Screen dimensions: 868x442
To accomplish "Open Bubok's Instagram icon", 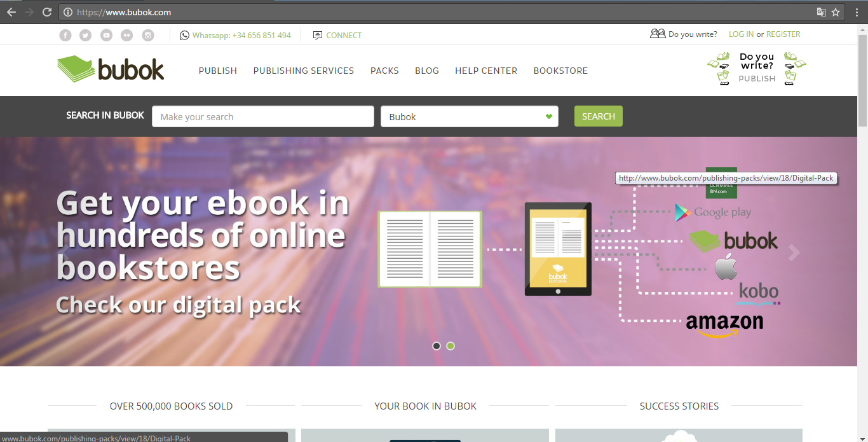I will pos(148,36).
